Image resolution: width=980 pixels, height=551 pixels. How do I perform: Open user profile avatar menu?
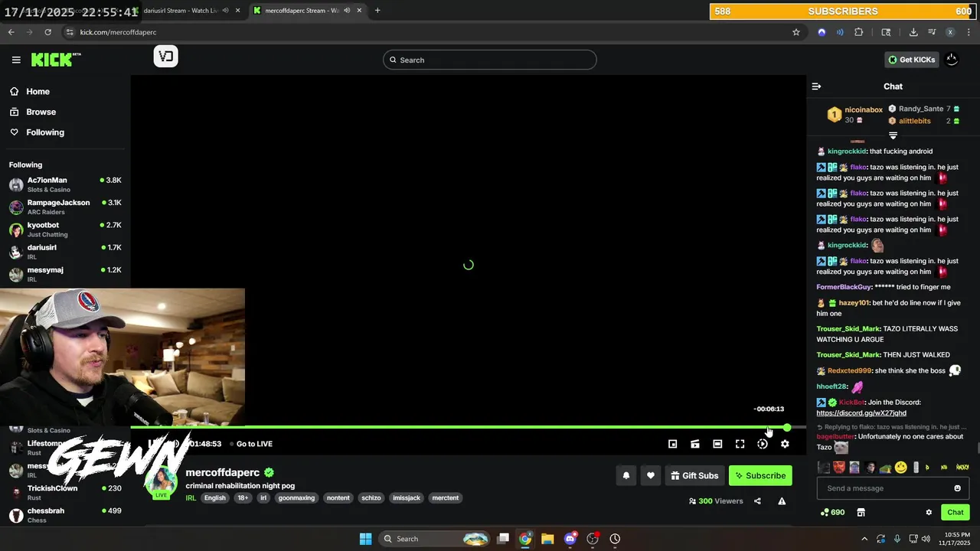(952, 60)
